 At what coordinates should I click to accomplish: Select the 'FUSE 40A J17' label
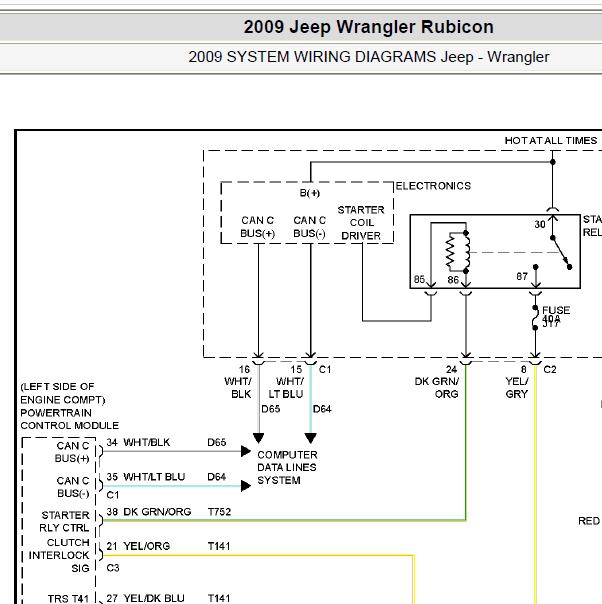(x=556, y=317)
